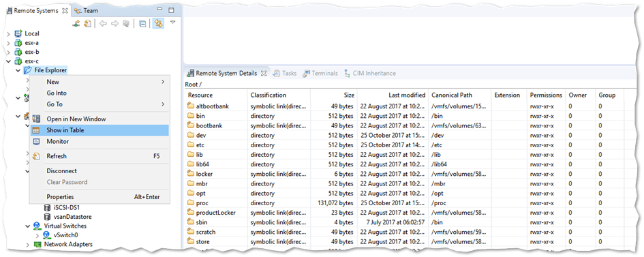Switch to the Tasks tab
The width and height of the screenshot is (644, 257).
[285, 73]
